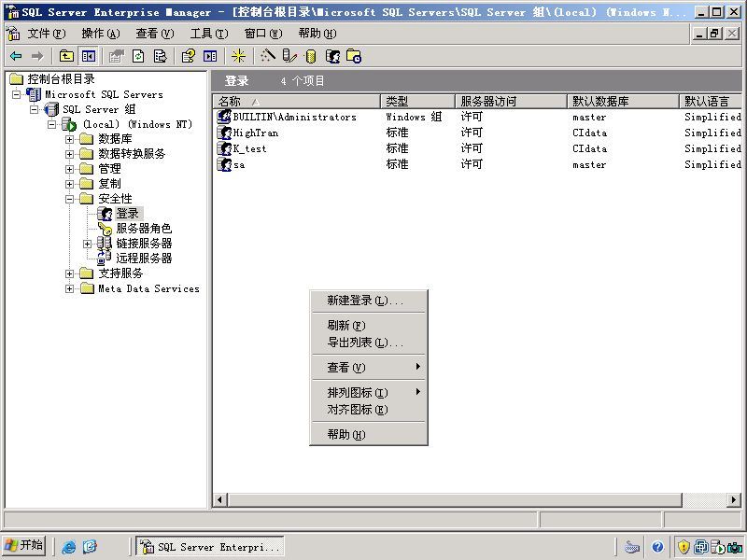The width and height of the screenshot is (747, 560).
Task: Expand the 链接服务器 node
Action: 87,244
